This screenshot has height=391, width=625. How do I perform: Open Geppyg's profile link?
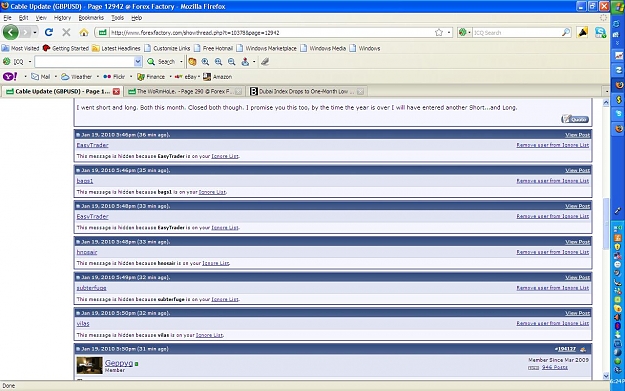(119, 363)
